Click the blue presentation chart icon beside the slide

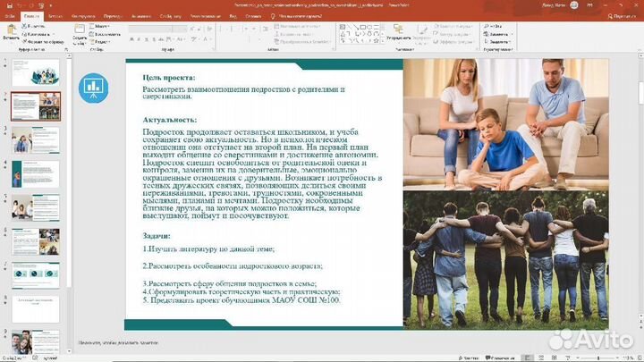[x=94, y=88]
